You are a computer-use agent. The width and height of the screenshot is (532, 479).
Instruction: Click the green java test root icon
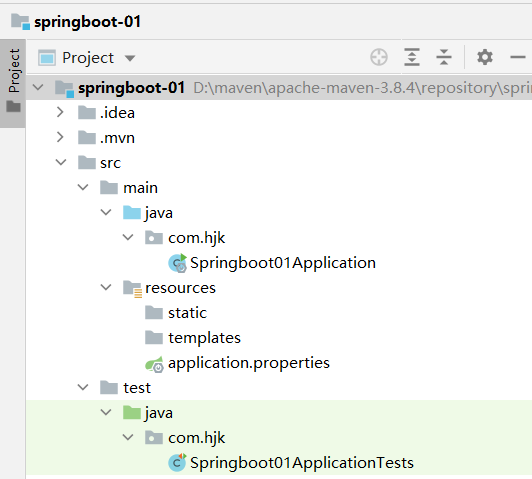[132, 413]
